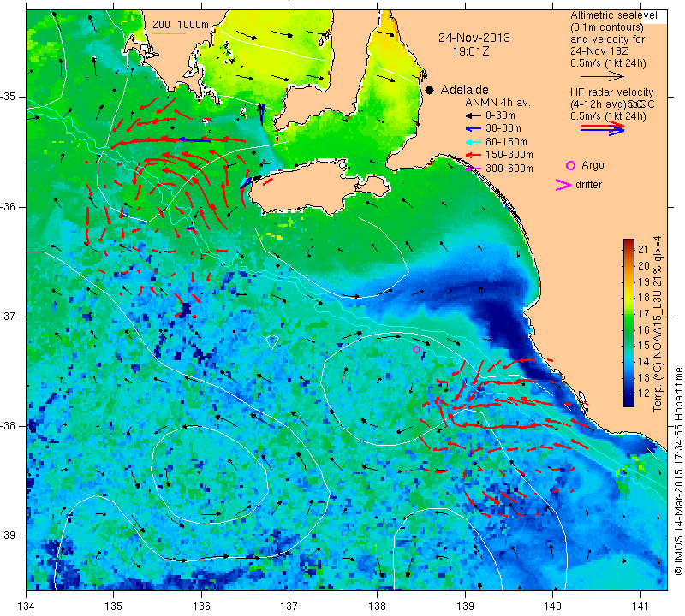
Task: Click the magenta 300-600m legend arrow
Action: click(x=474, y=169)
